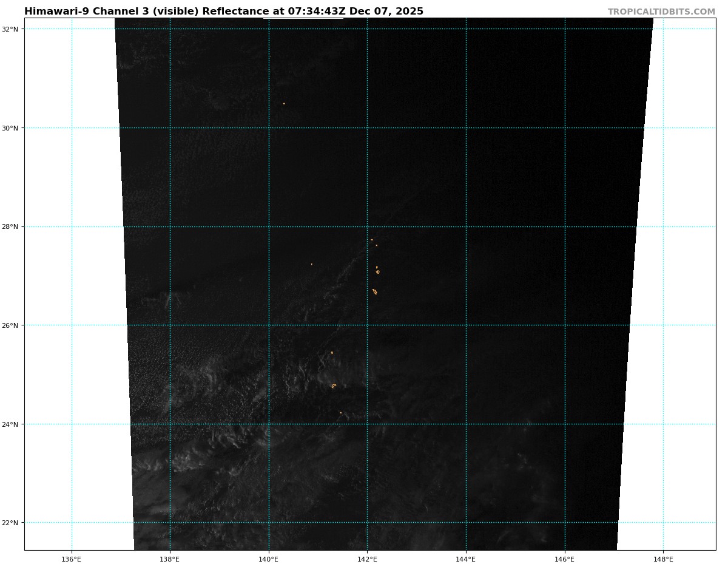Click the 146°E longitude axis label
728x564 pixels.
tap(565, 559)
